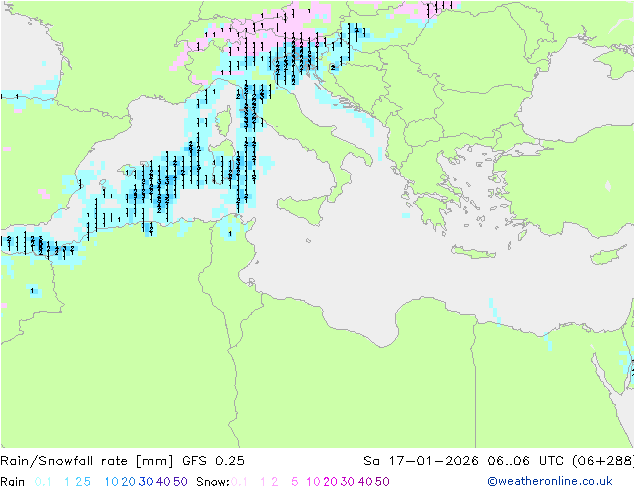
Task: Click the island of Cyprus on map
Action: [609, 254]
